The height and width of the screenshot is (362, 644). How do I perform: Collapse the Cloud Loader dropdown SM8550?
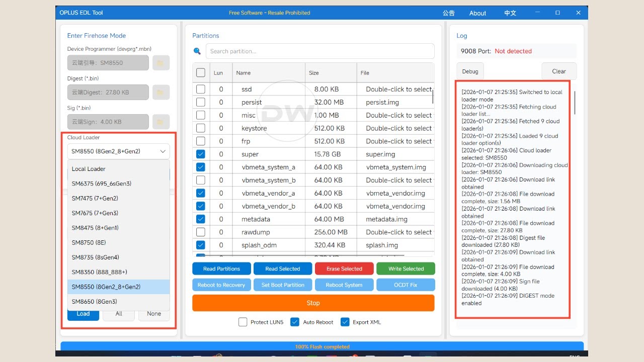(x=119, y=151)
